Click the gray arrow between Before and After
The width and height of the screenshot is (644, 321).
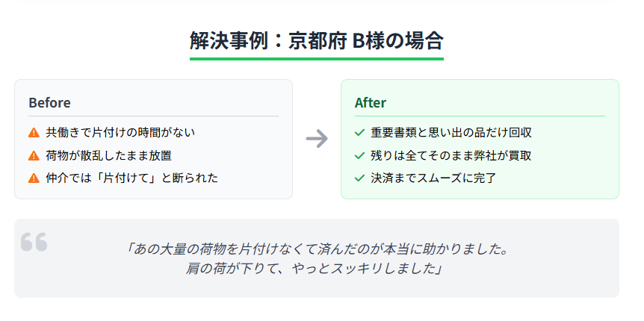pos(317,139)
